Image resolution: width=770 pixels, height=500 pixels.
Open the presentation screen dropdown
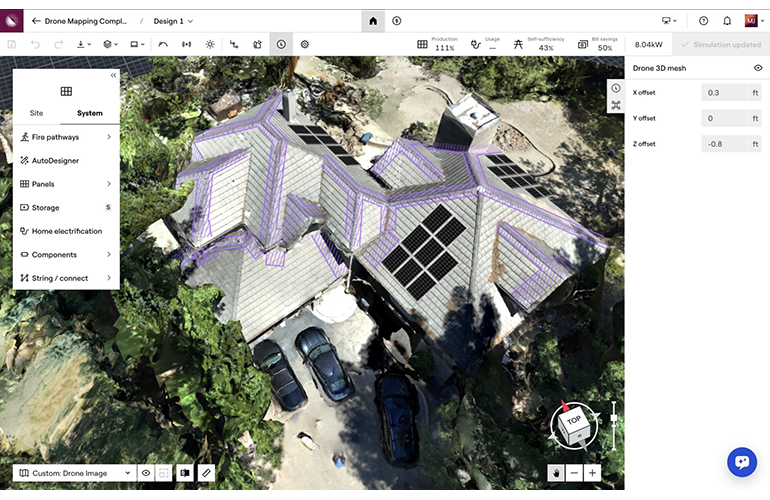click(x=669, y=21)
